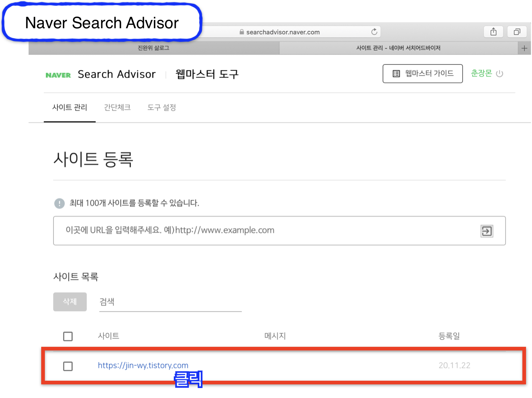The image size is (532, 398).
Task: Click the 사이트 등록 page heading
Action: [x=93, y=159]
